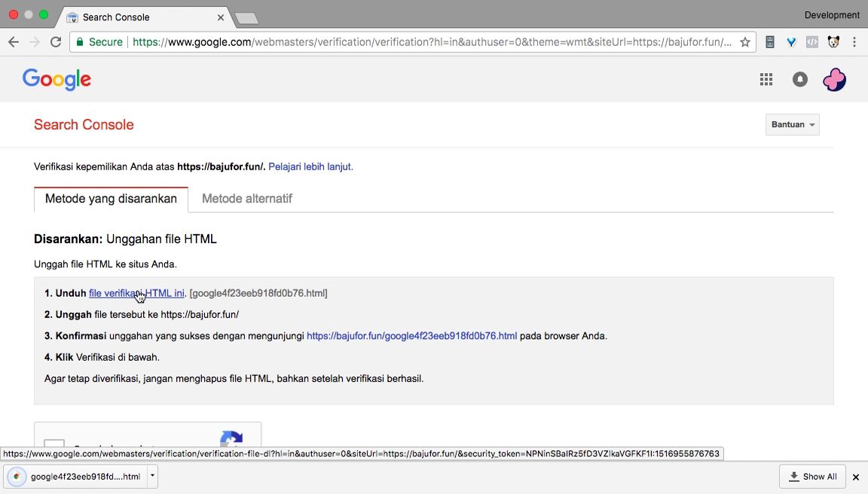Viewport: 868px width, 494px height.
Task: Switch to Metode alternatif tab
Action: pyautogui.click(x=246, y=199)
